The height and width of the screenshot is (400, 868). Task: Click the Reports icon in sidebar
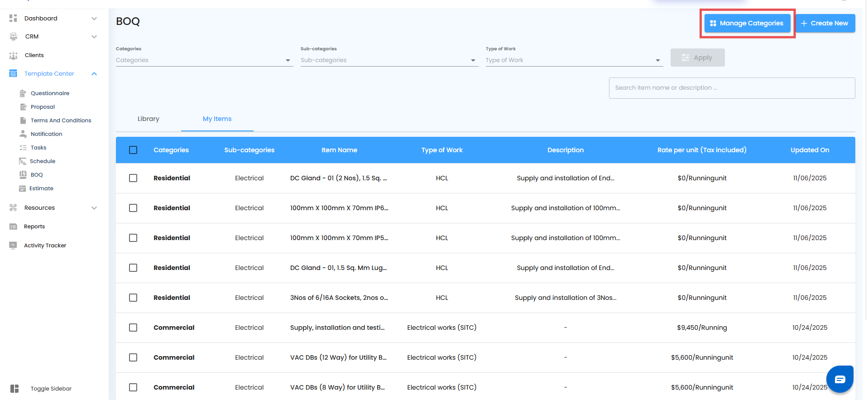[13, 227]
